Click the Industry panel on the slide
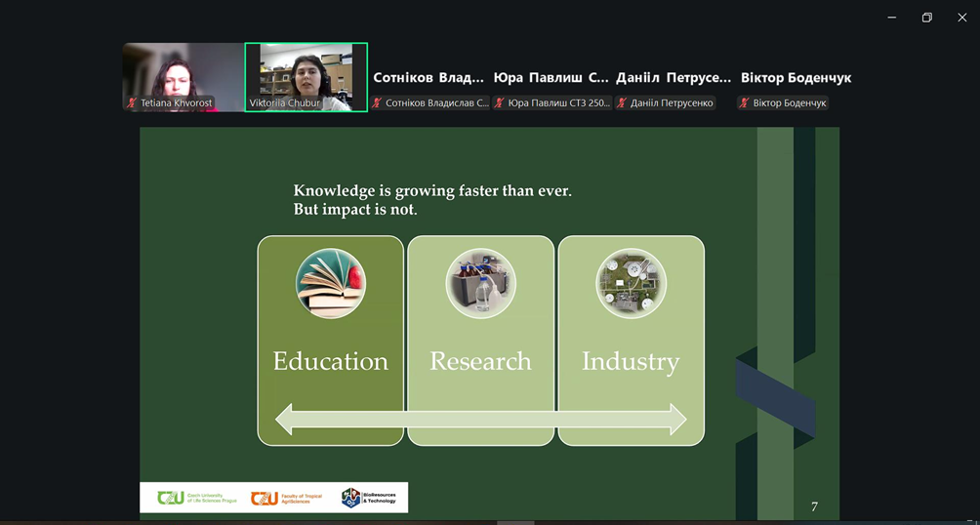 pos(631,361)
